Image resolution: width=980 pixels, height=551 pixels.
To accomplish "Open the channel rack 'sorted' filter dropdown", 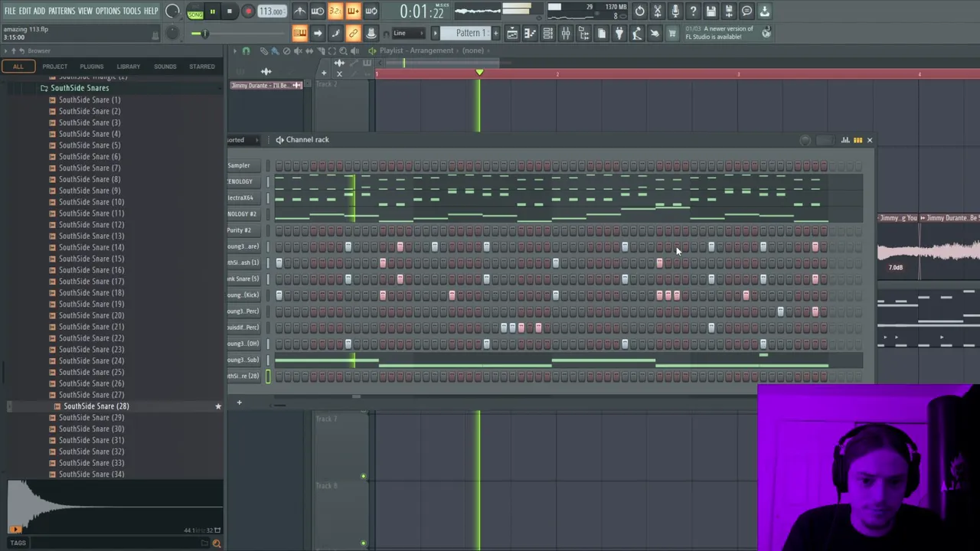I will click(245, 140).
